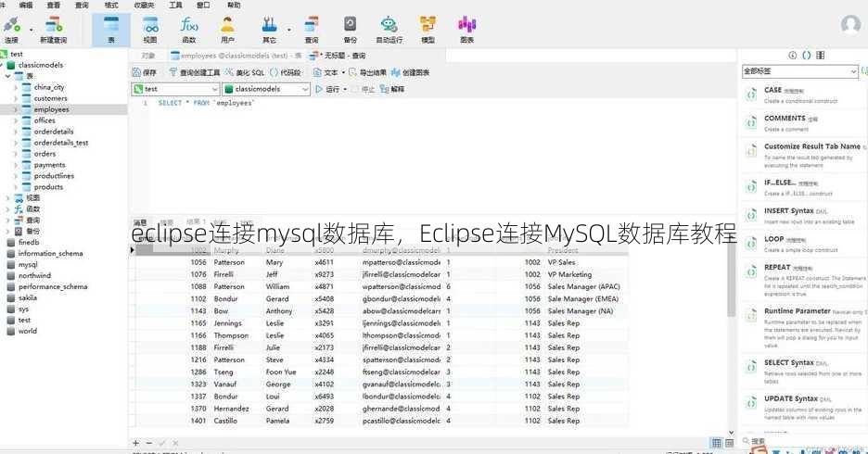Open the 图表 charts toolbar icon
This screenshot has height=454, width=868.
pos(466,30)
